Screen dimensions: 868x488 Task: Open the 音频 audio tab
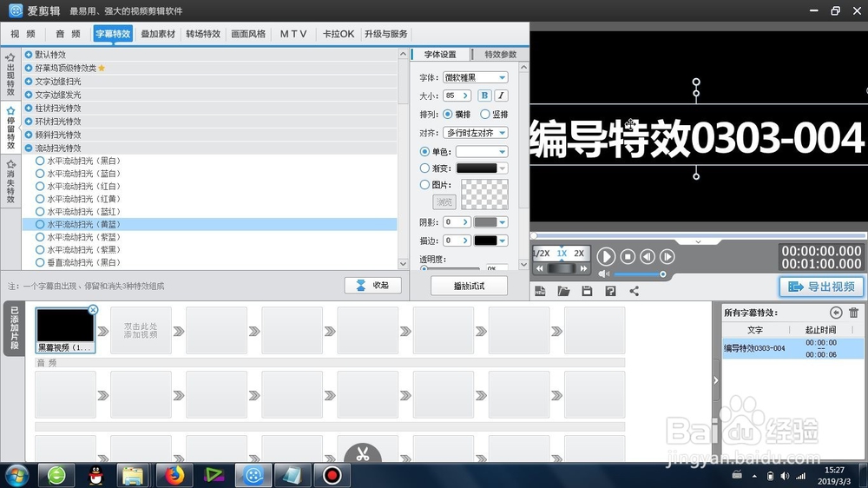(x=68, y=34)
